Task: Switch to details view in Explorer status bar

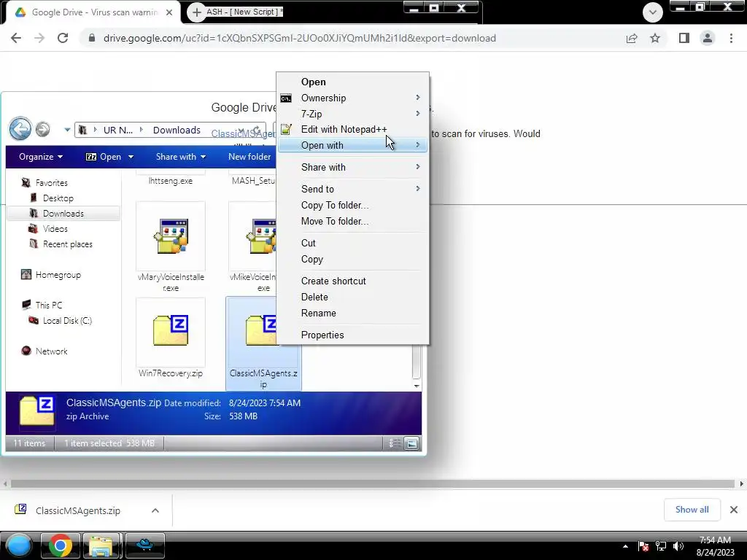Action: pos(395,443)
